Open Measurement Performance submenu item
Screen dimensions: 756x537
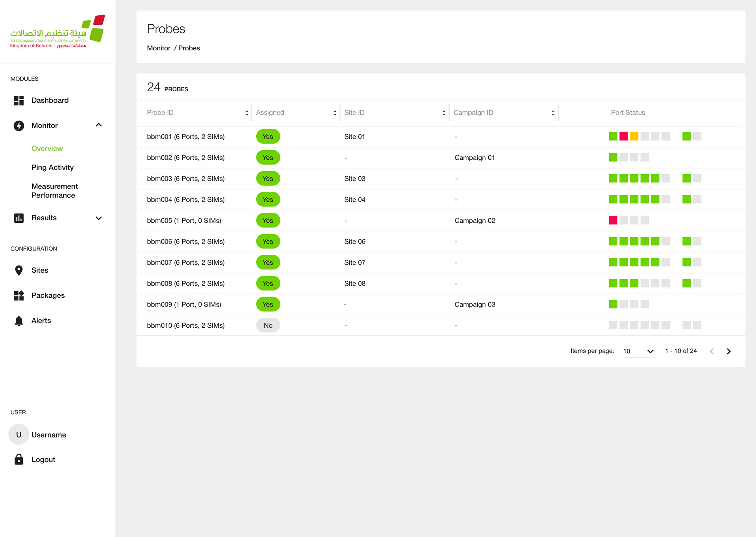54,191
